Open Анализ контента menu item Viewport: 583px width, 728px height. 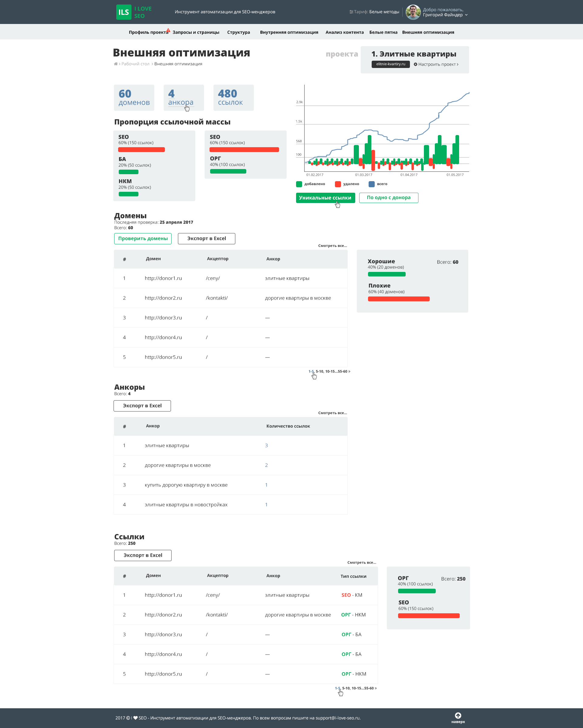click(x=345, y=32)
